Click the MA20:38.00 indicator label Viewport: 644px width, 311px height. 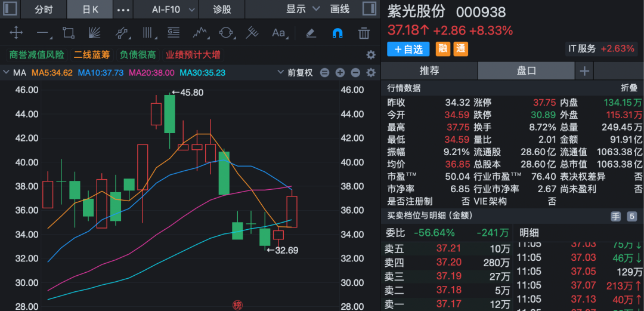pos(151,73)
